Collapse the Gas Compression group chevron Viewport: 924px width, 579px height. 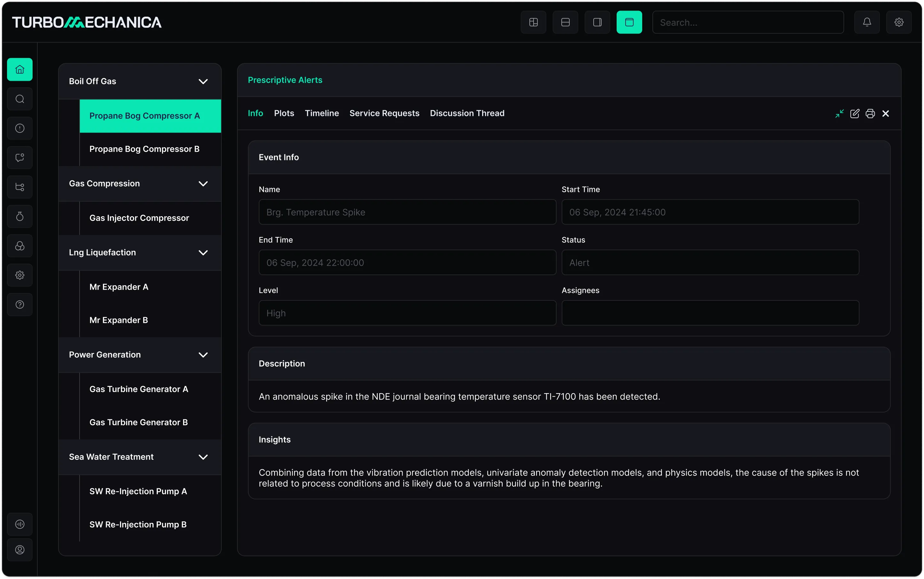point(203,183)
